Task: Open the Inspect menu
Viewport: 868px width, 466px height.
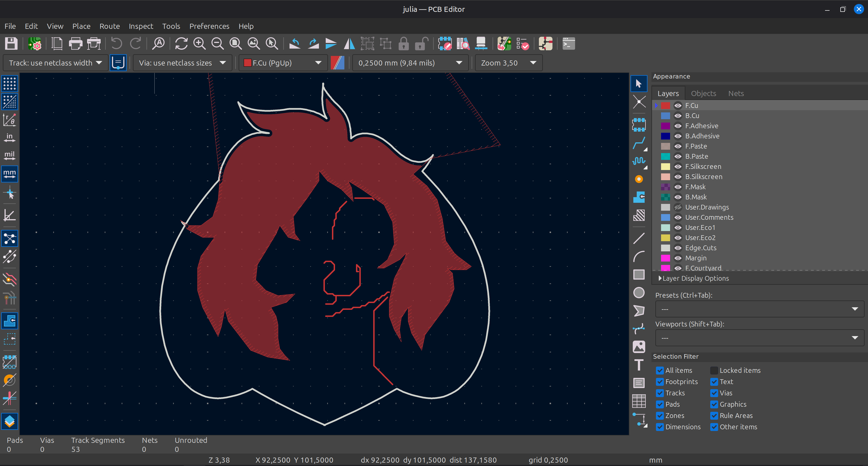Action: pos(141,26)
